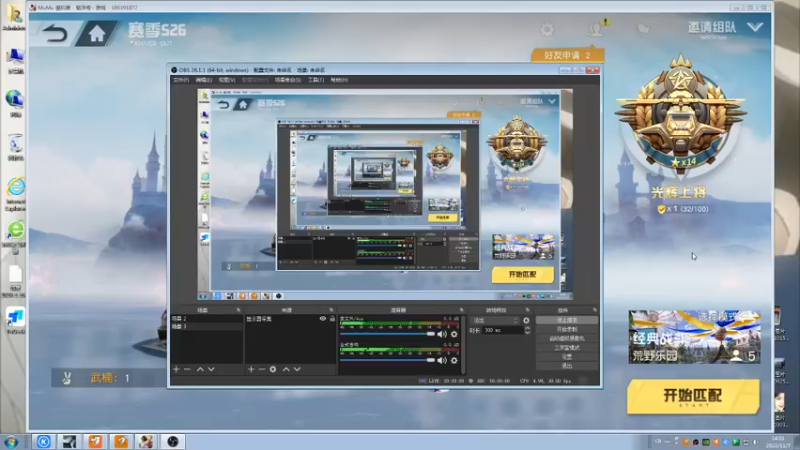
Task: Click the 停止推流 button in controls
Action: click(567, 320)
